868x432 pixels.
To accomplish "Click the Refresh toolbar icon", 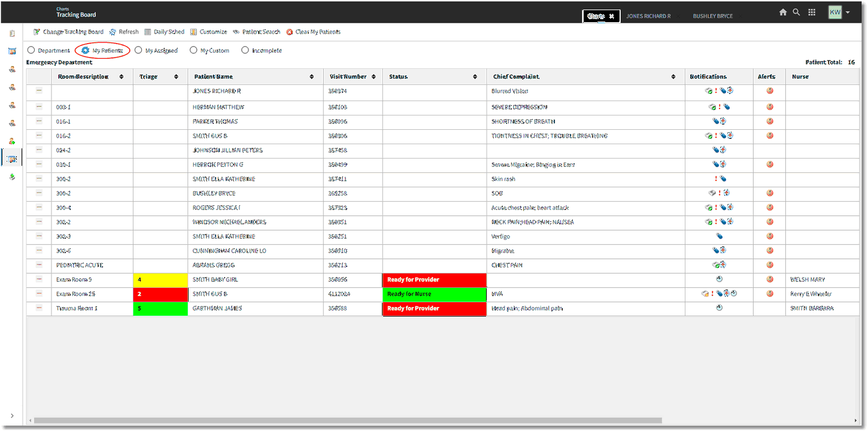I will click(113, 32).
